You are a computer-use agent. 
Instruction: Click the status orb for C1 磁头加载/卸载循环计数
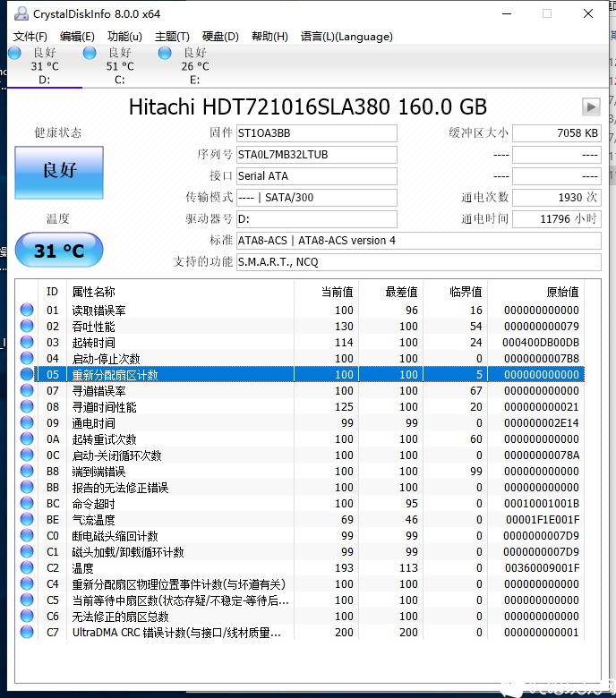[27, 551]
